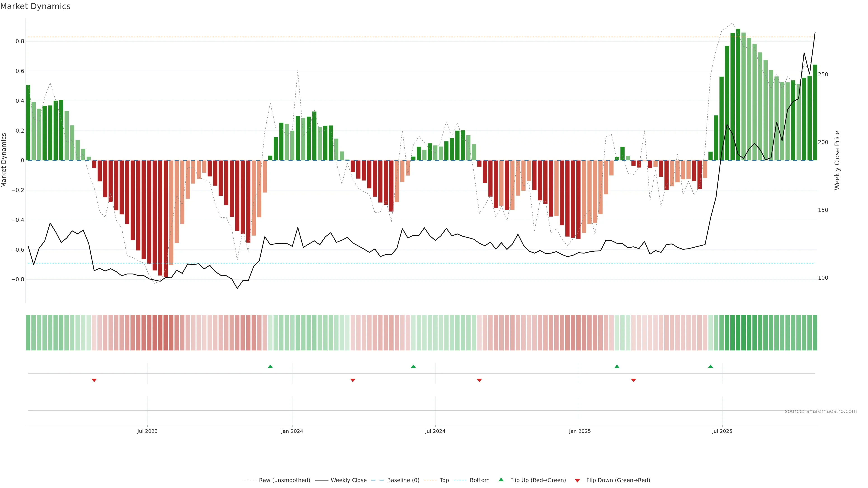Click the Jul 2025 x-axis label
The height and width of the screenshot is (488, 868).
coord(722,431)
